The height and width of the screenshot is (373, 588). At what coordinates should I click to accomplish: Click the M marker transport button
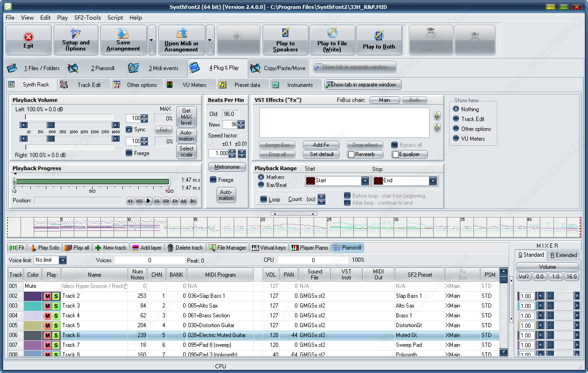coord(184,201)
